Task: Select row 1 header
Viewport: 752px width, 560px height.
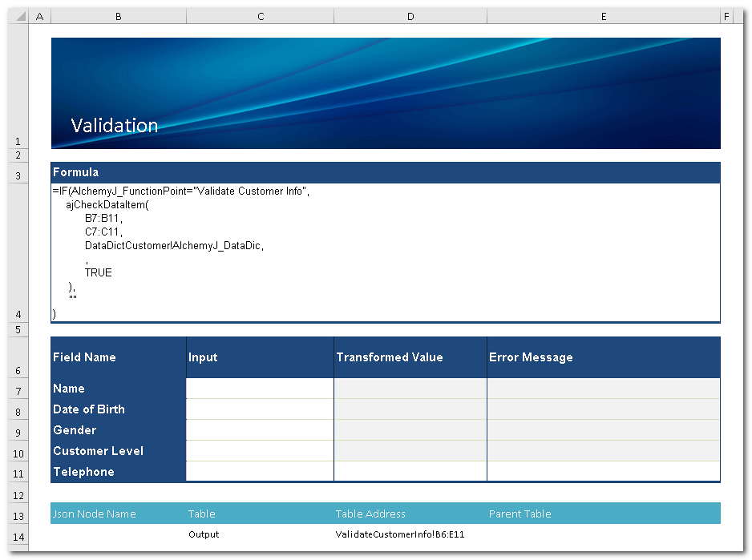Action: coord(18,87)
